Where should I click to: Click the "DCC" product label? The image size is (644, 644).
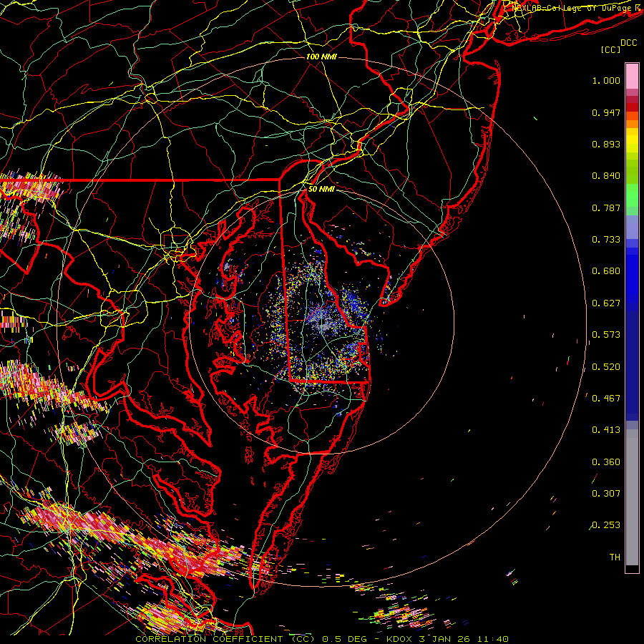click(x=629, y=43)
